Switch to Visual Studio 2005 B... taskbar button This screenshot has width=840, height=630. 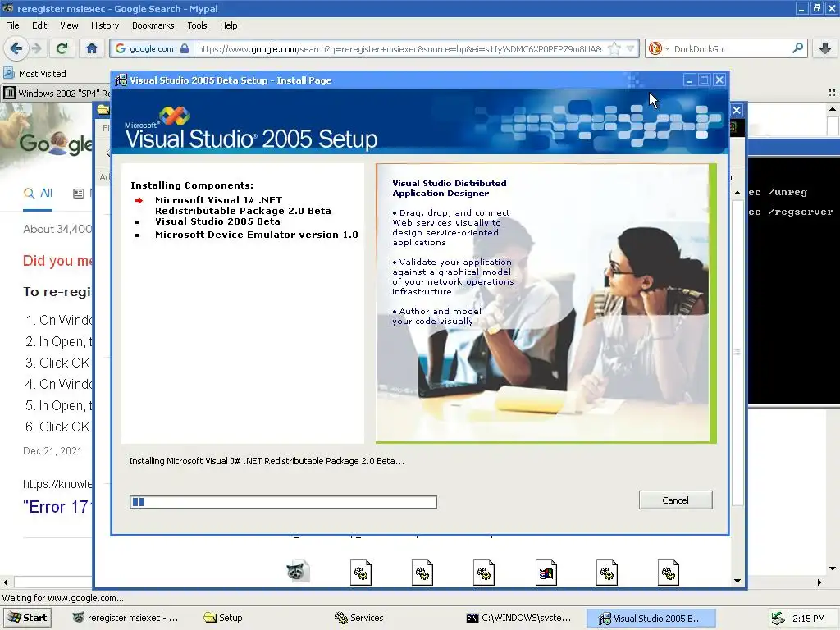pyautogui.click(x=651, y=618)
